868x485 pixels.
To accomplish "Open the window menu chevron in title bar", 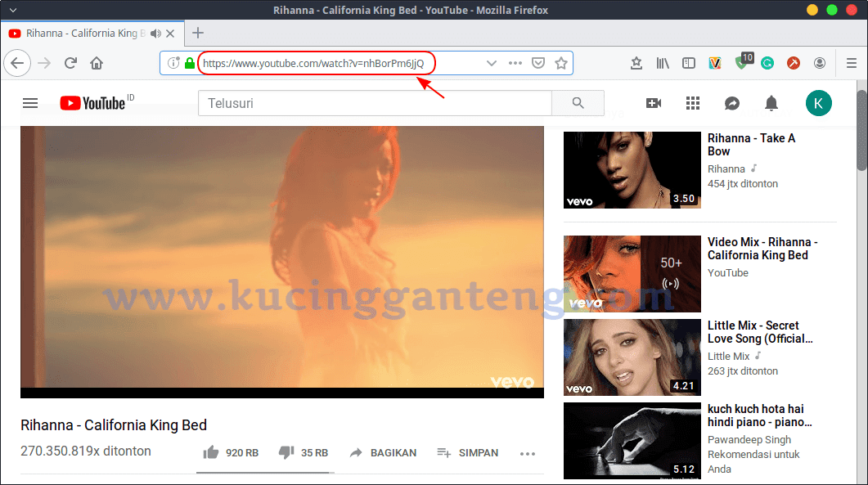I will tap(13, 10).
